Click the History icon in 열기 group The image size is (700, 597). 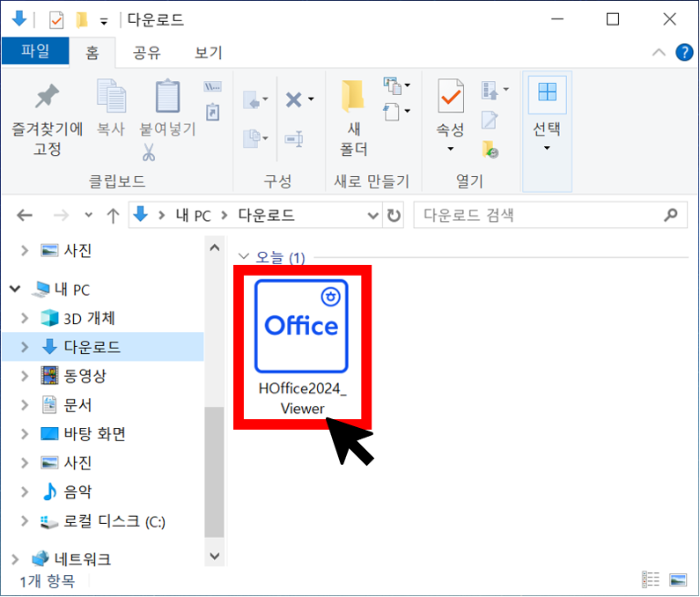coord(490,149)
